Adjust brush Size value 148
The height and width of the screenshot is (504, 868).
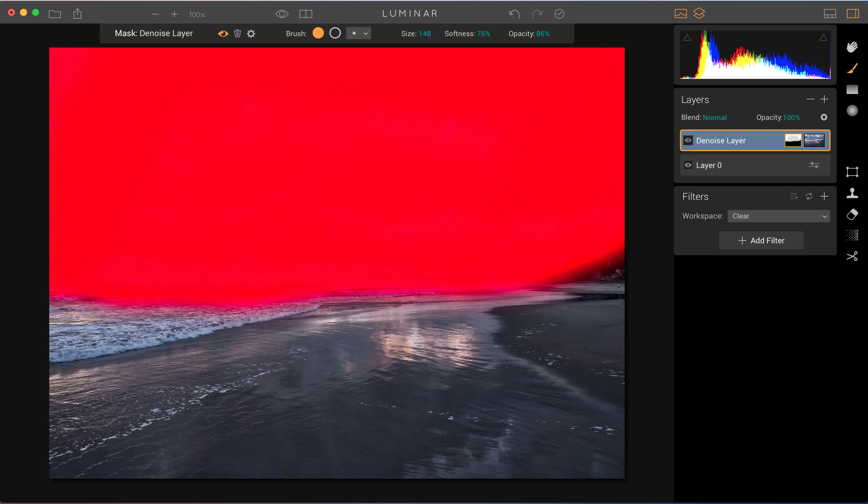[x=425, y=34]
